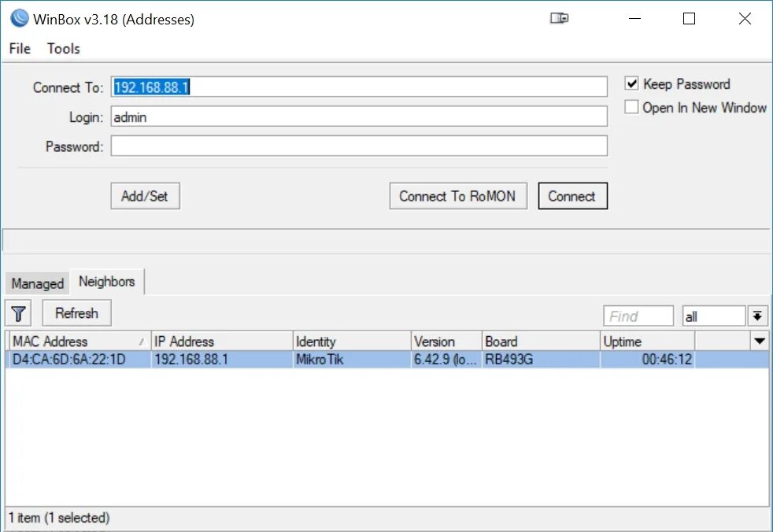Sort by MAC Address column header
The image size is (773, 532).
79,342
